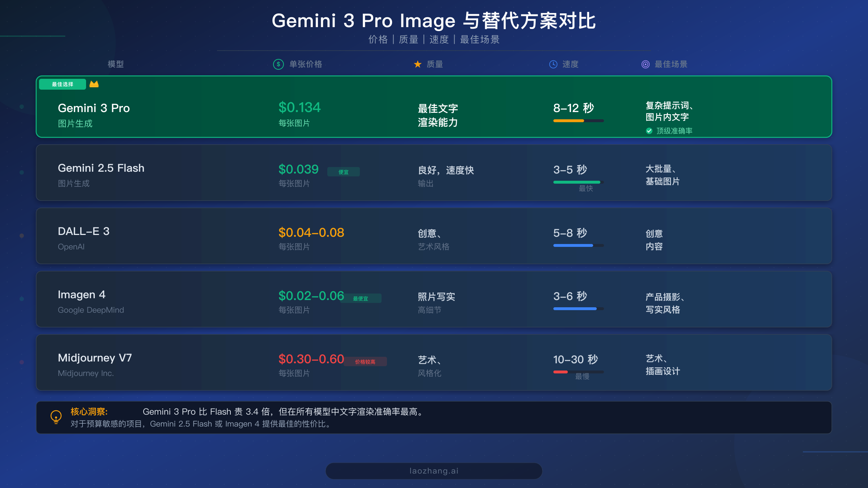Toggle the 便宜 badge on Gemini 2.5 Flash
The height and width of the screenshot is (488, 868).
coord(344,172)
